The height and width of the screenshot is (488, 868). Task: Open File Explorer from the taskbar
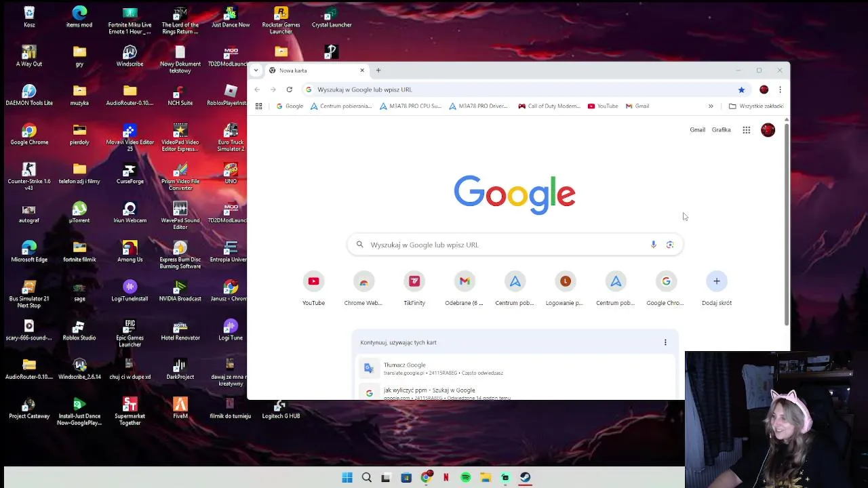coord(486,478)
